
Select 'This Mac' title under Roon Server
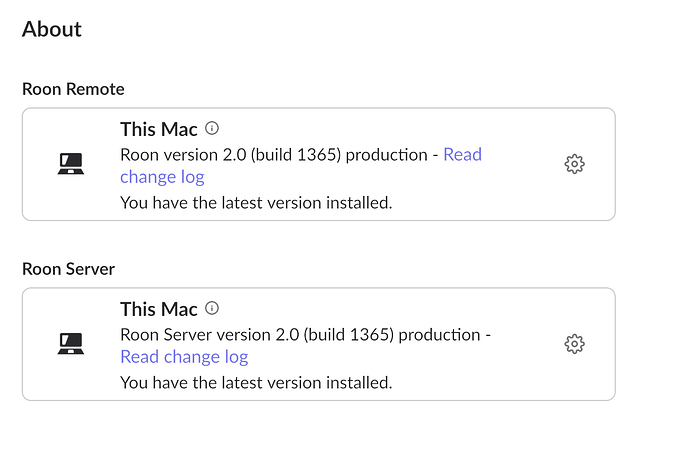point(159,309)
